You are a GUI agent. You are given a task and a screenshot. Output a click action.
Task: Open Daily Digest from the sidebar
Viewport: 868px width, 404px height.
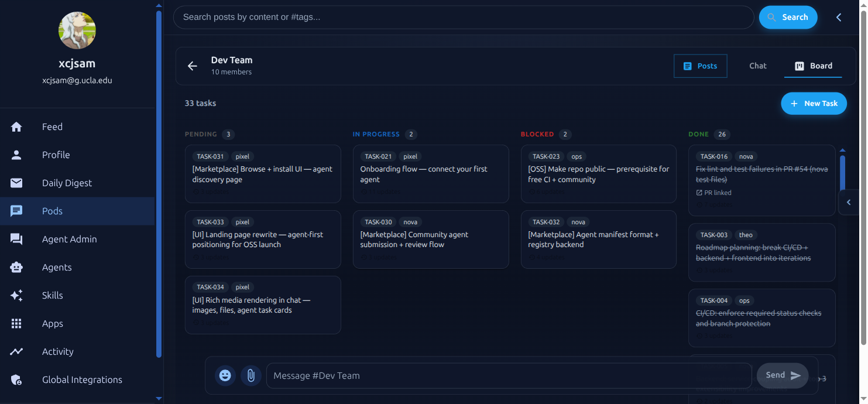[x=77, y=183]
